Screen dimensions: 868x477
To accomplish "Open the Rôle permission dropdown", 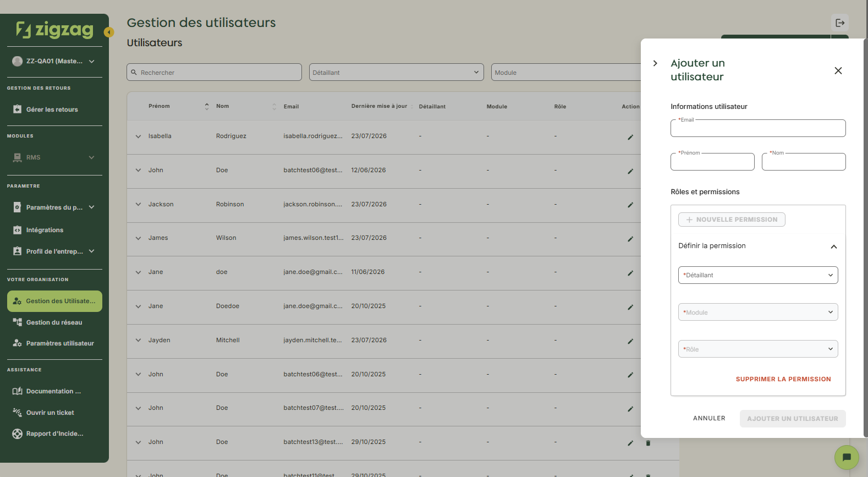I will click(x=758, y=349).
